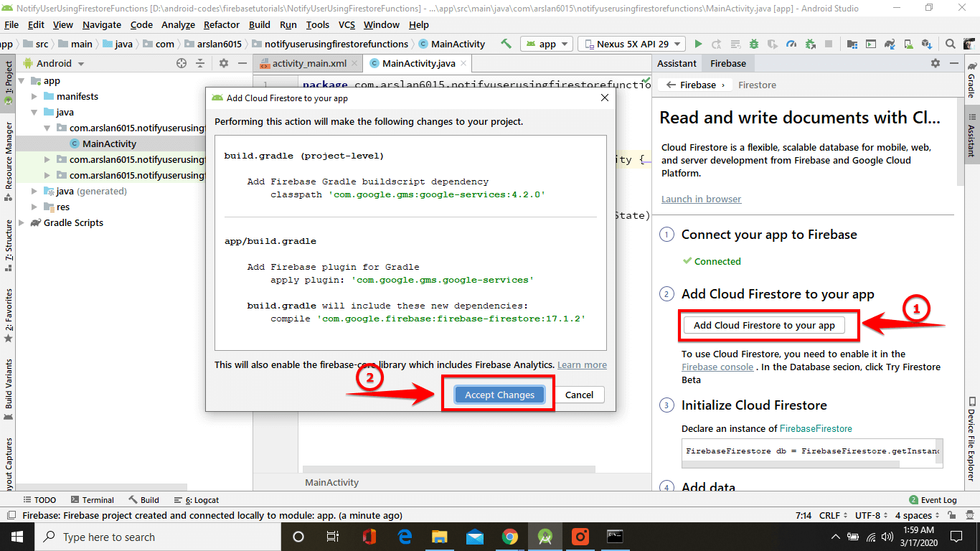Open Project panel settings gear
980x551 pixels.
[x=224, y=63]
